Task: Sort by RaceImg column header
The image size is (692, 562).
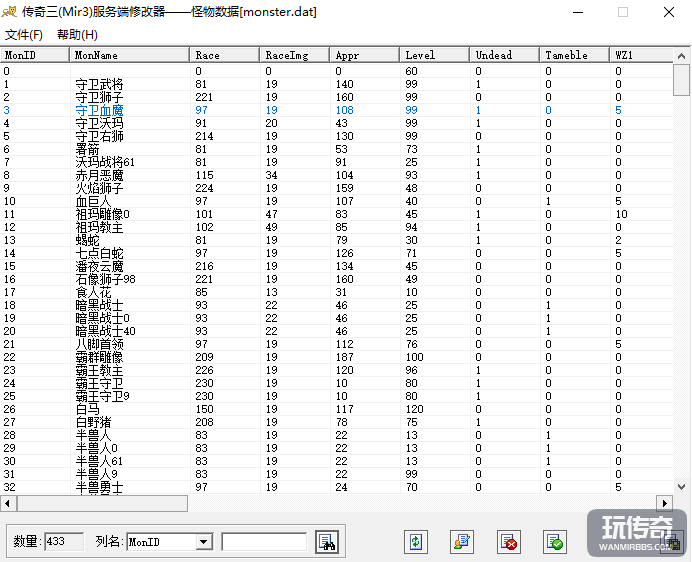Action: click(295, 55)
